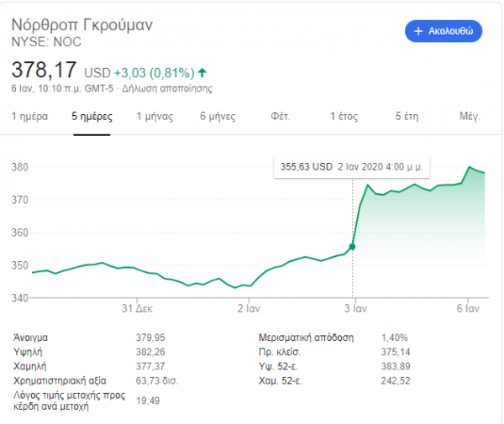The width and height of the screenshot is (504, 424).
Task: Click the 3 Ιαν axis marker
Action: (355, 309)
